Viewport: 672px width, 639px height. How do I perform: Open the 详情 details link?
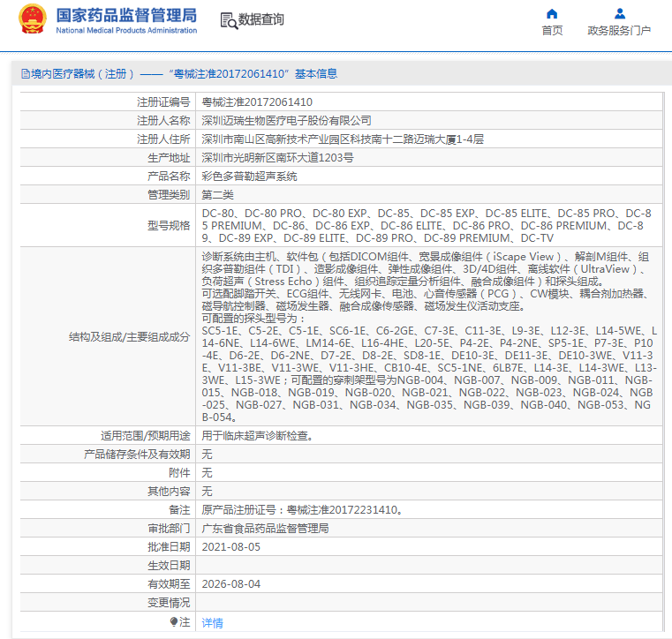[x=212, y=622]
